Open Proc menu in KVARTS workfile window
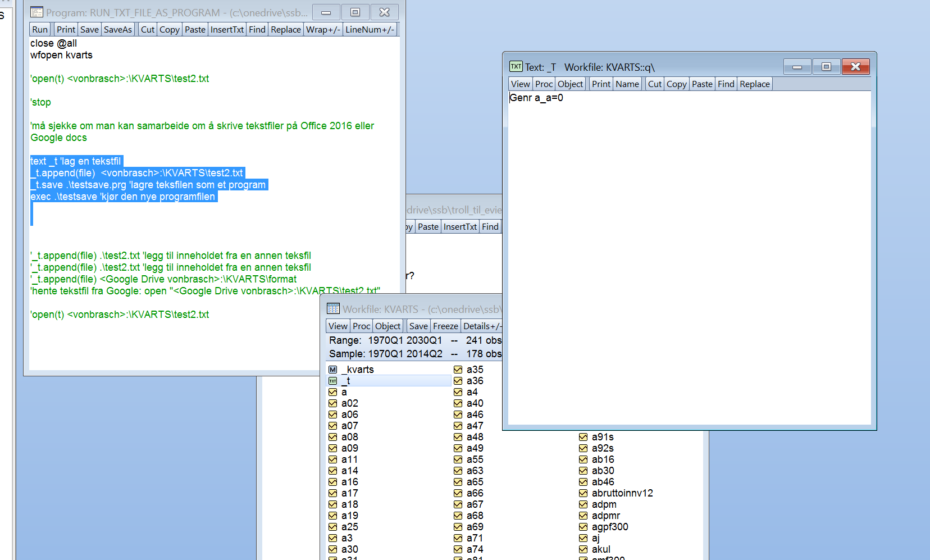This screenshot has height=560, width=930. (x=362, y=326)
